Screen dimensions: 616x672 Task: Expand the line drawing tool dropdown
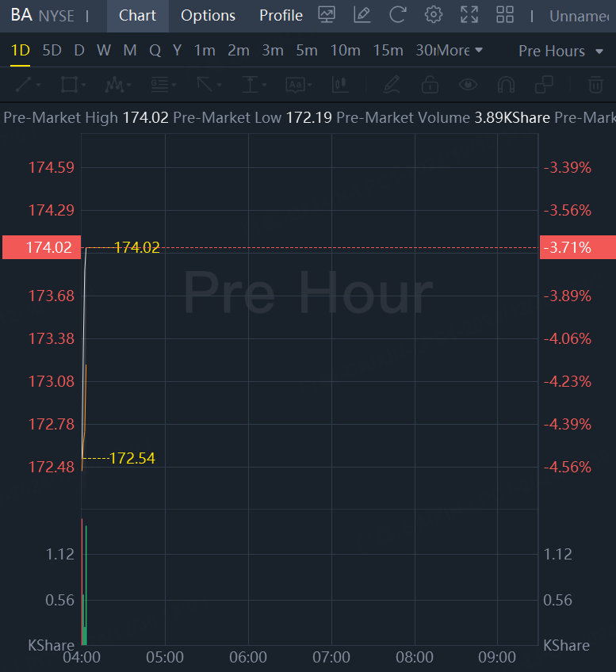click(29, 84)
